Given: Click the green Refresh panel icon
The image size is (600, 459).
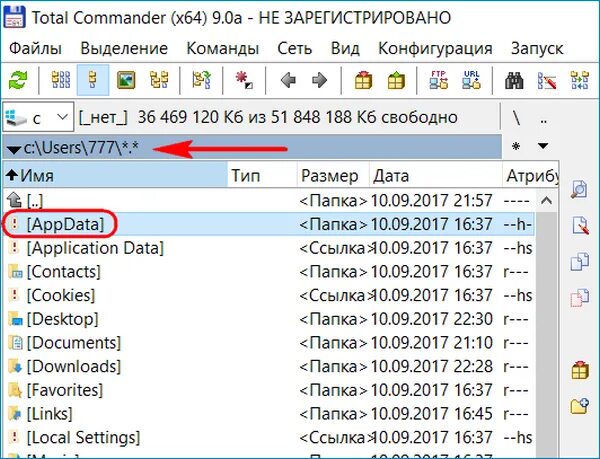Looking at the screenshot, I should (x=18, y=80).
